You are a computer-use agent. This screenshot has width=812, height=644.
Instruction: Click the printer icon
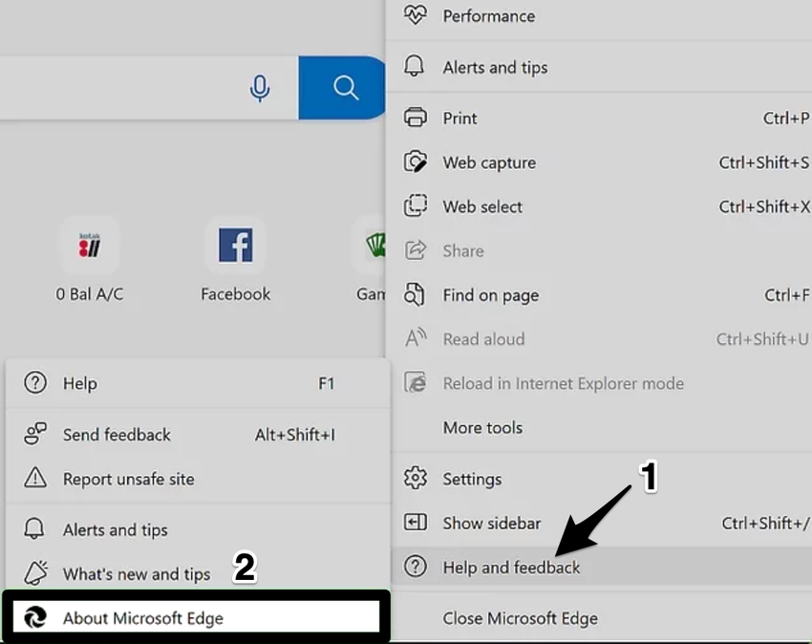pyautogui.click(x=416, y=118)
